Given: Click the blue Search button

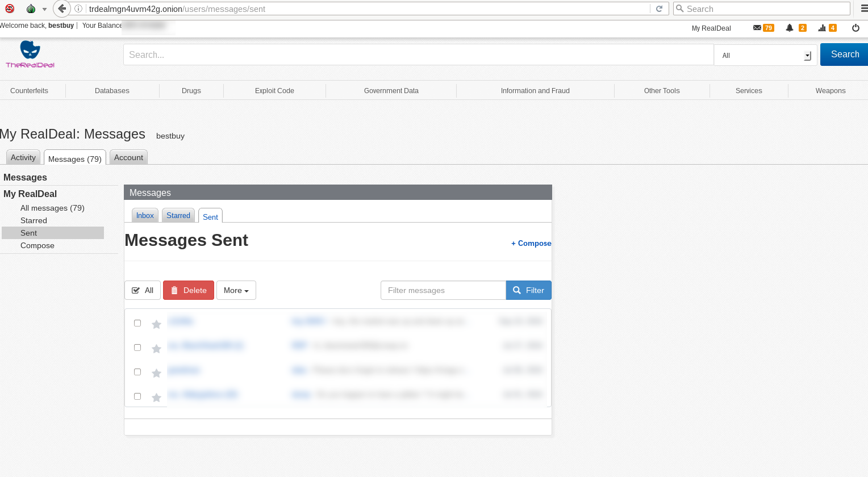Looking at the screenshot, I should point(844,55).
